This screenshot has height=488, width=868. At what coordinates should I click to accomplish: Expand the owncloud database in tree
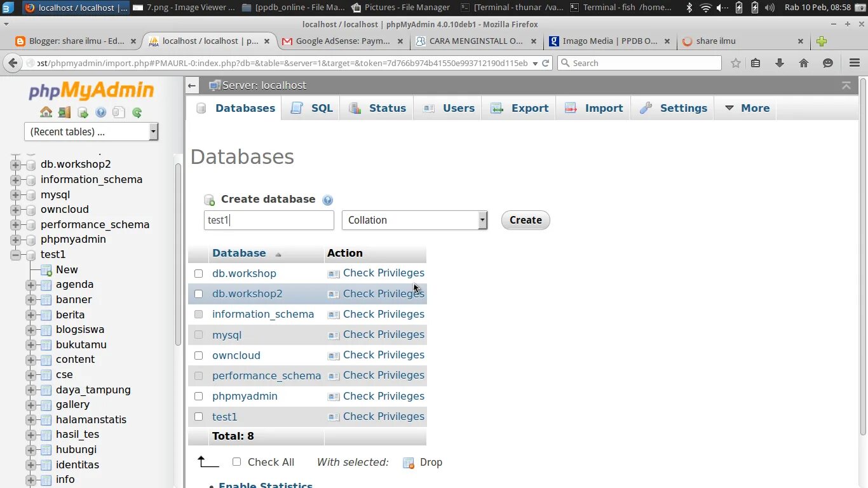pyautogui.click(x=15, y=210)
